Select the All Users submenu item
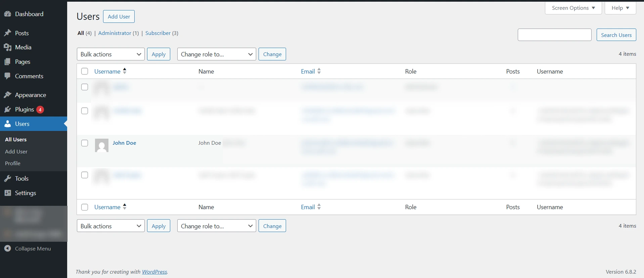Screen dimensions: 644x278 16,139
